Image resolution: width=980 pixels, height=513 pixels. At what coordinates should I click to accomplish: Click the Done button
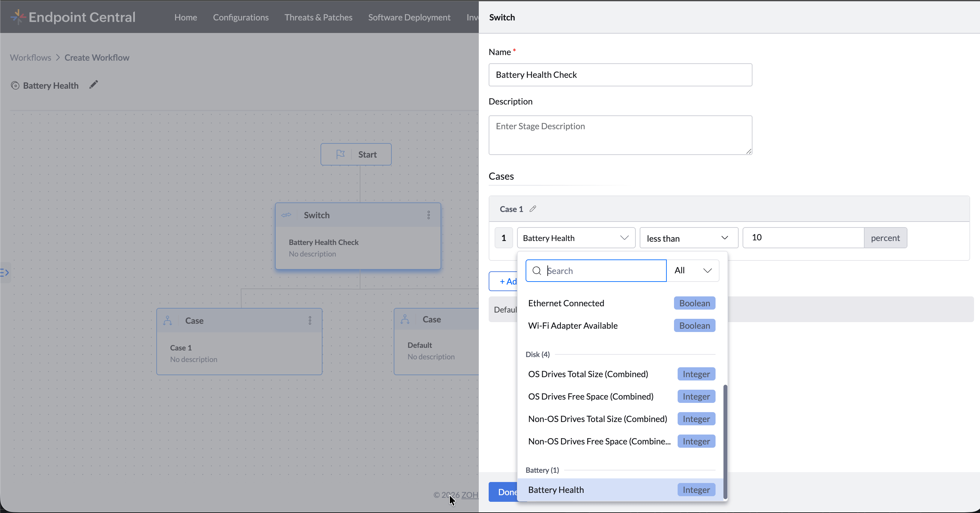(503, 492)
